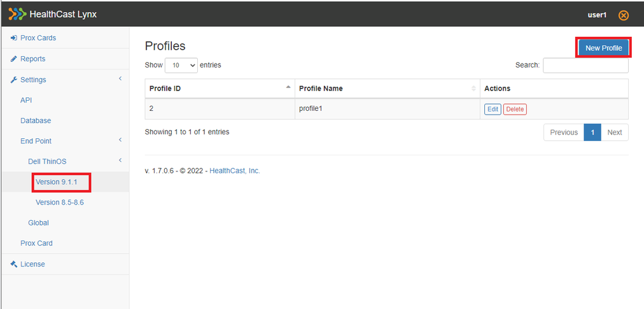
Task: Select End Point under Settings
Action: pos(36,141)
